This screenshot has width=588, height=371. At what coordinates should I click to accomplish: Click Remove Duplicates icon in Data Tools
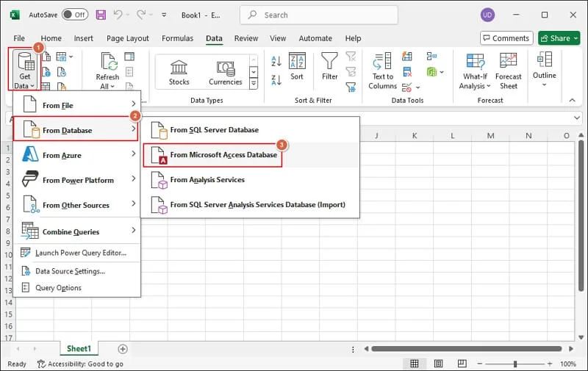(407, 71)
